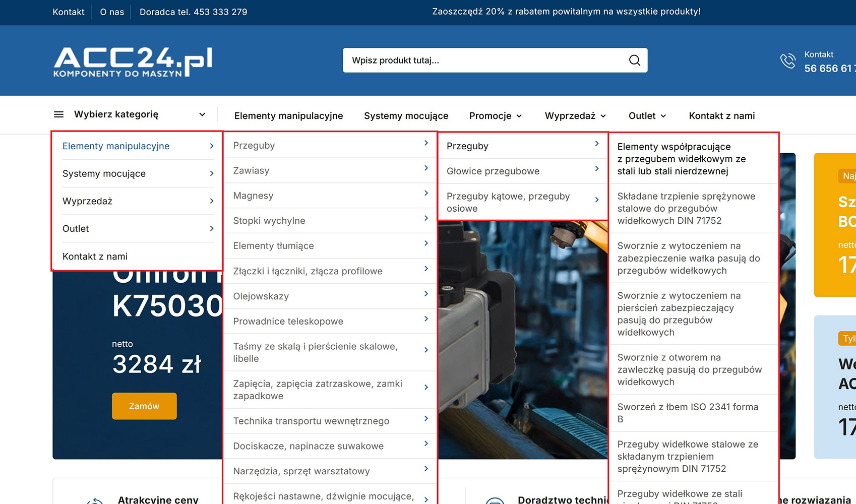Open the Promocje dropdown menu
856x504 pixels.
496,116
